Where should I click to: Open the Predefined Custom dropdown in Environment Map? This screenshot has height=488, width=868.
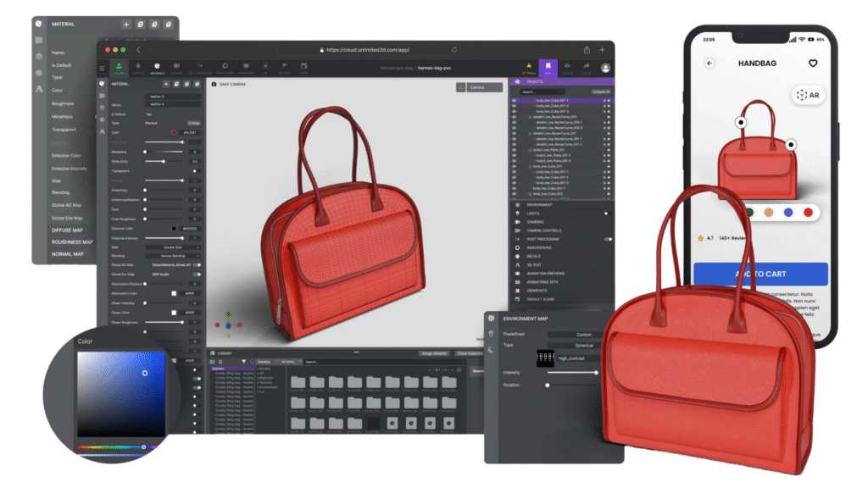click(585, 335)
